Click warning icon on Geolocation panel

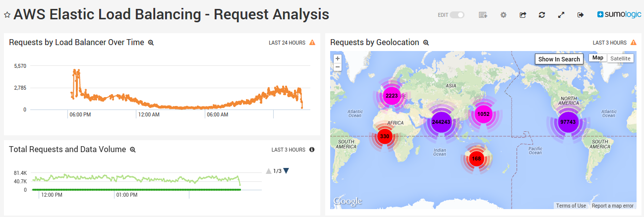click(633, 43)
